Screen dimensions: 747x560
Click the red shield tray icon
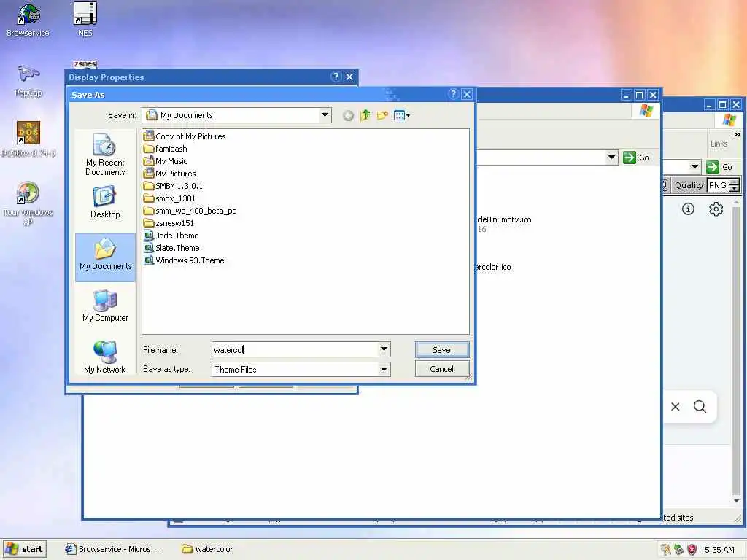pos(692,550)
